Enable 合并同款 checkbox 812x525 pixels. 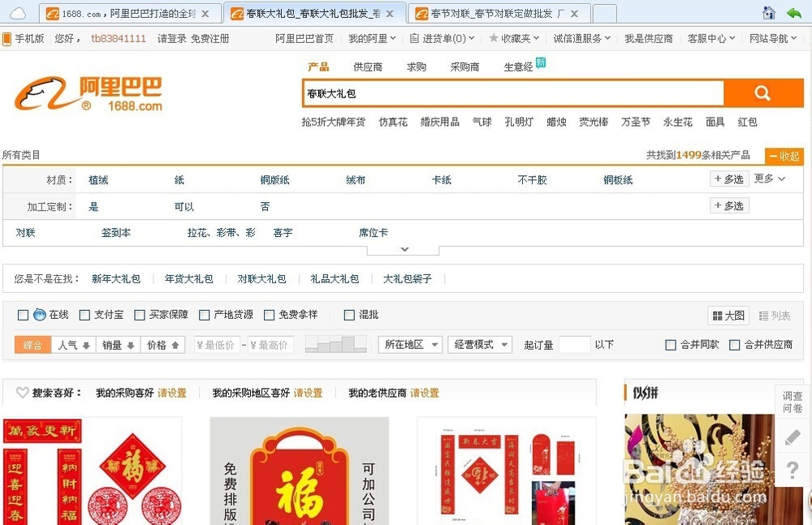671,344
